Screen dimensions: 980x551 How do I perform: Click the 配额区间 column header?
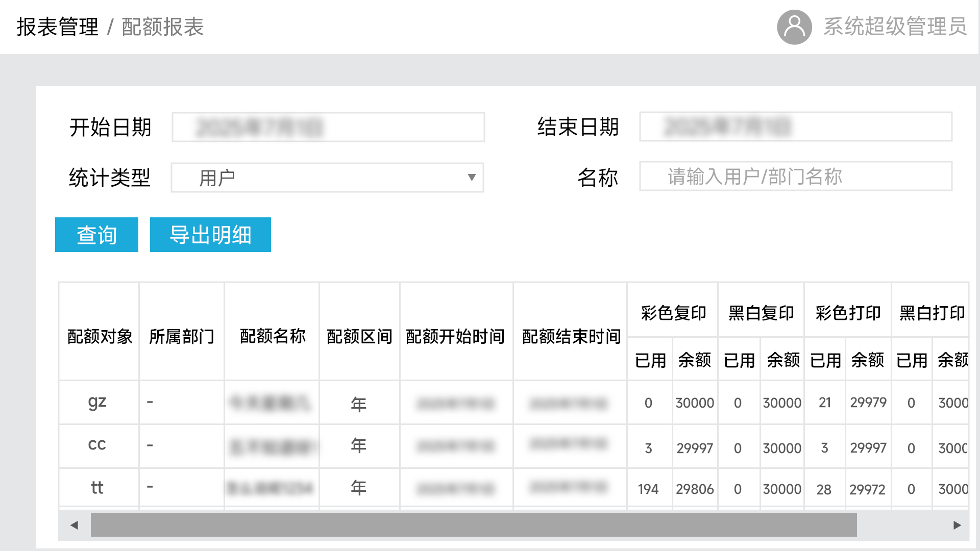(359, 337)
